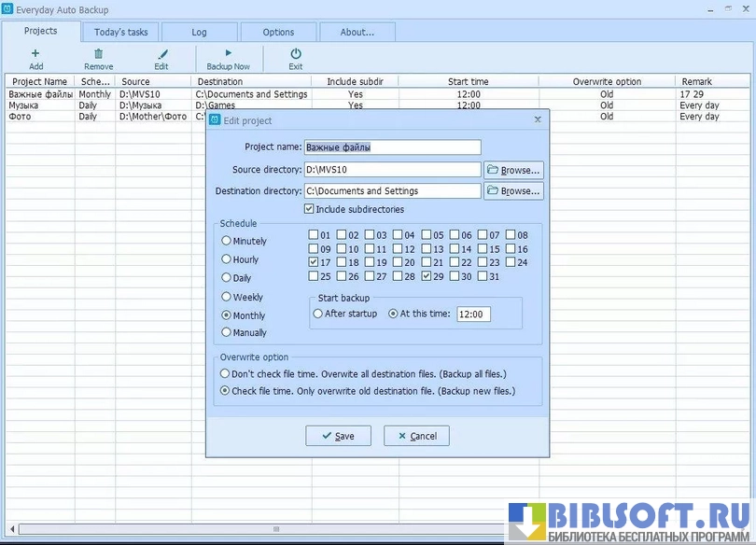Click the Remove trash can icon
The image size is (756, 545).
(x=98, y=54)
